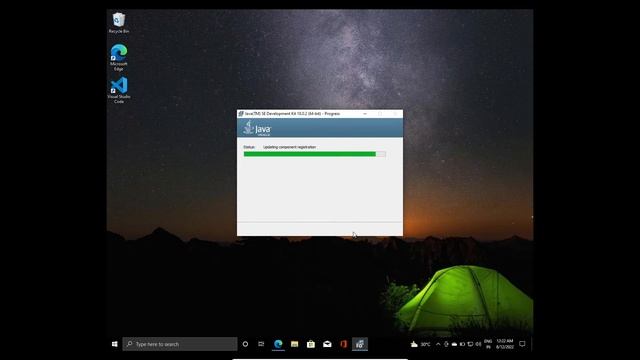Click the Java logo in installer banner
Image resolution: width=640 pixels, height=360 pixels.
coord(257,128)
